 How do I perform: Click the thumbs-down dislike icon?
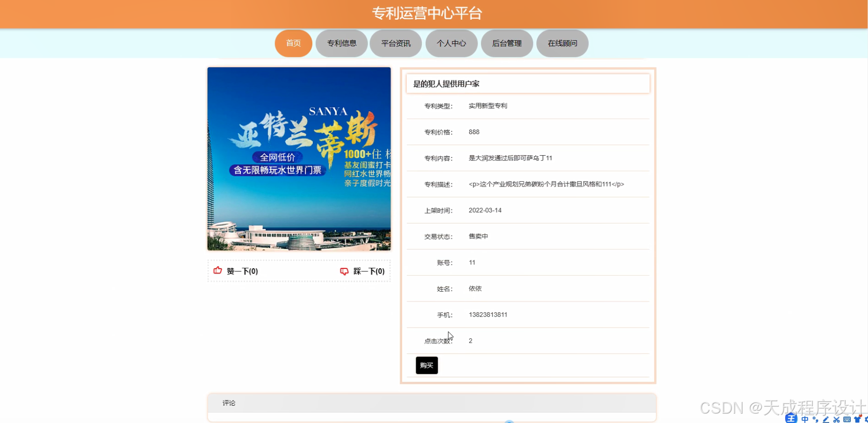345,271
